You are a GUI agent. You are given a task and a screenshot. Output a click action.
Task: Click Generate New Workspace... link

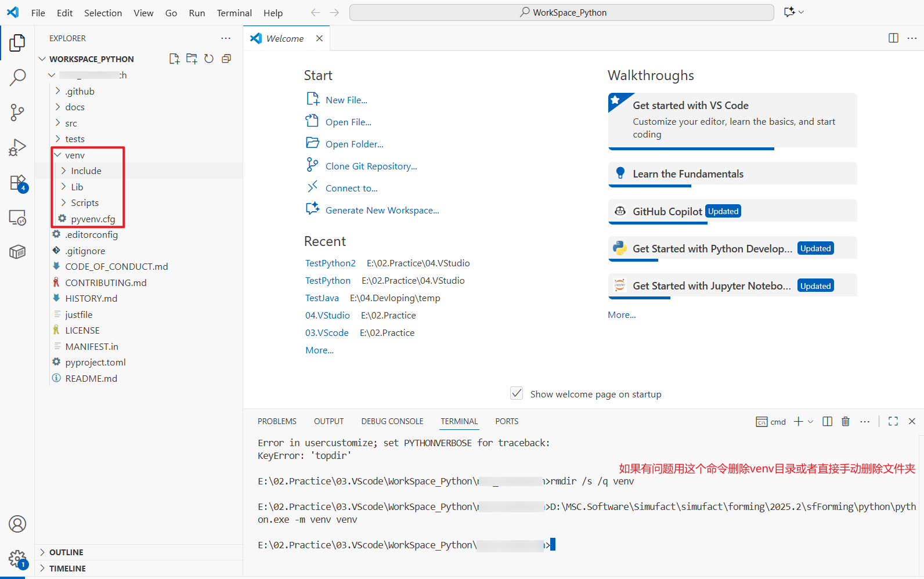point(382,210)
